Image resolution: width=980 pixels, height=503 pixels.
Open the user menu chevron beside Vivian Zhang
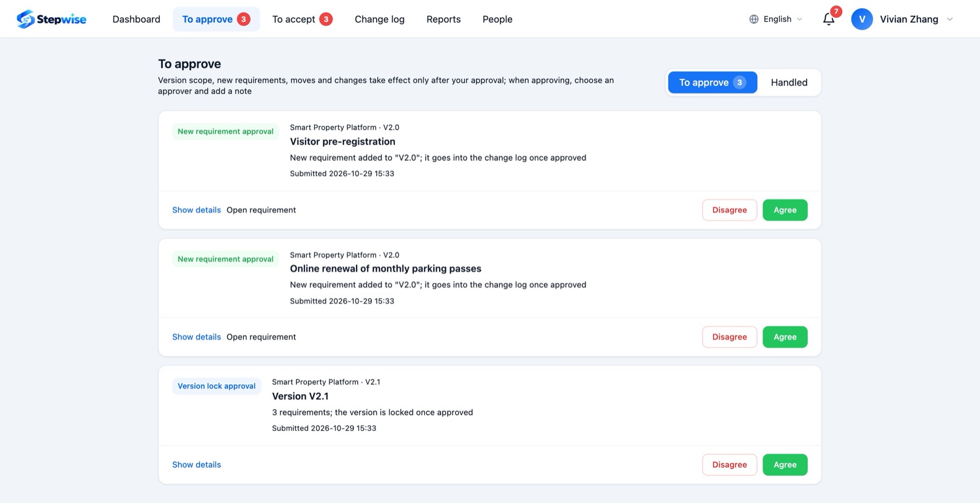[x=950, y=19]
